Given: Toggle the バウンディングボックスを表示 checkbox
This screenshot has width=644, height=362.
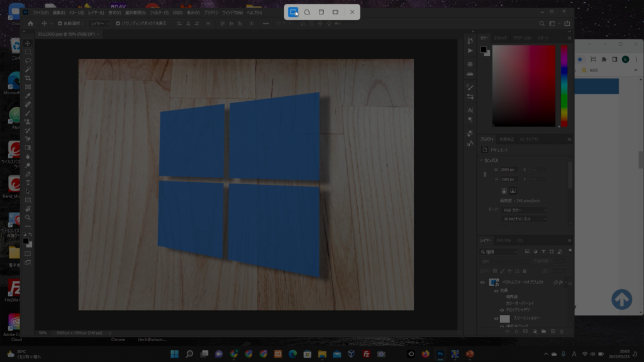Looking at the screenshot, I should pyautogui.click(x=118, y=24).
